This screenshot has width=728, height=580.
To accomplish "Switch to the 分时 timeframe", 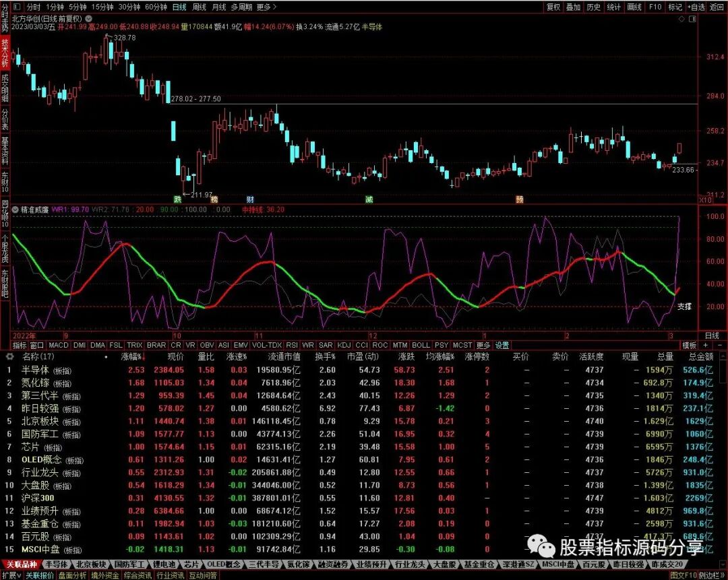I will tap(34, 7).
